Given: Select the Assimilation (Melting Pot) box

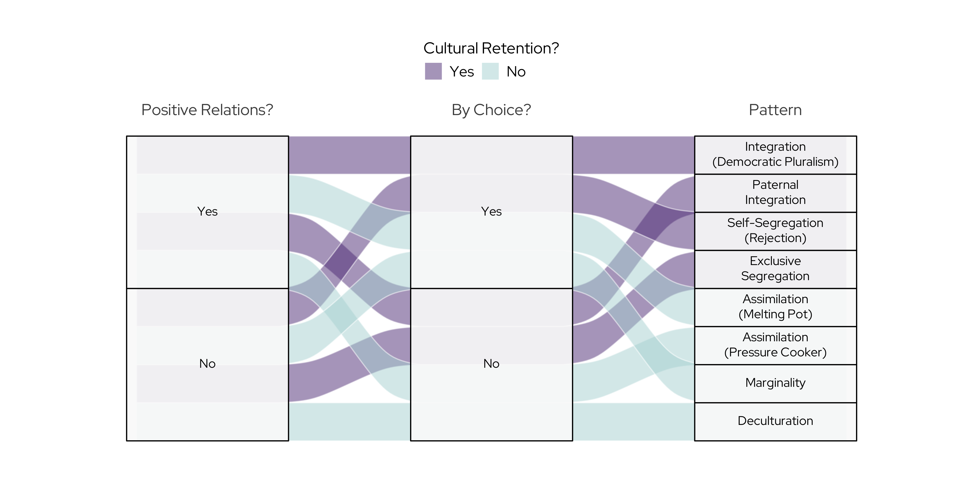Looking at the screenshot, I should point(775,307).
